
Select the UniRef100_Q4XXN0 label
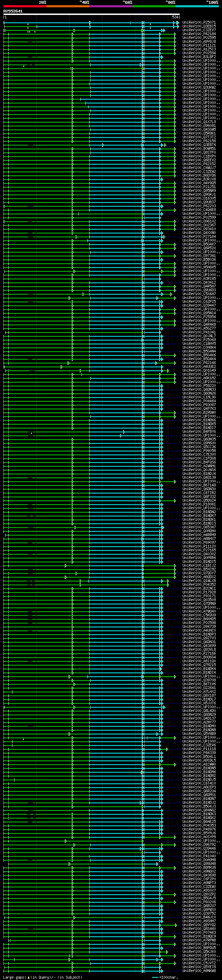(199, 233)
